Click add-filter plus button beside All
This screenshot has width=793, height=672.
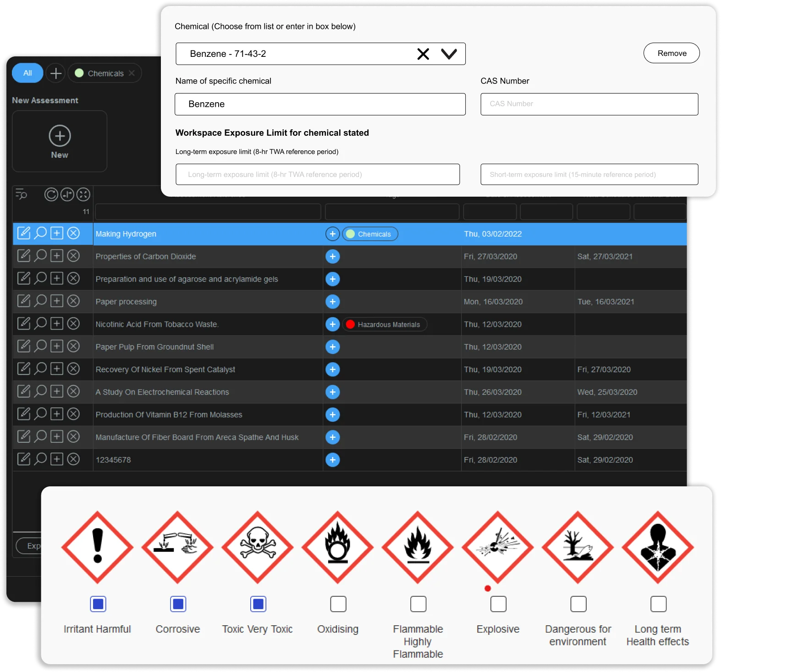(x=56, y=73)
